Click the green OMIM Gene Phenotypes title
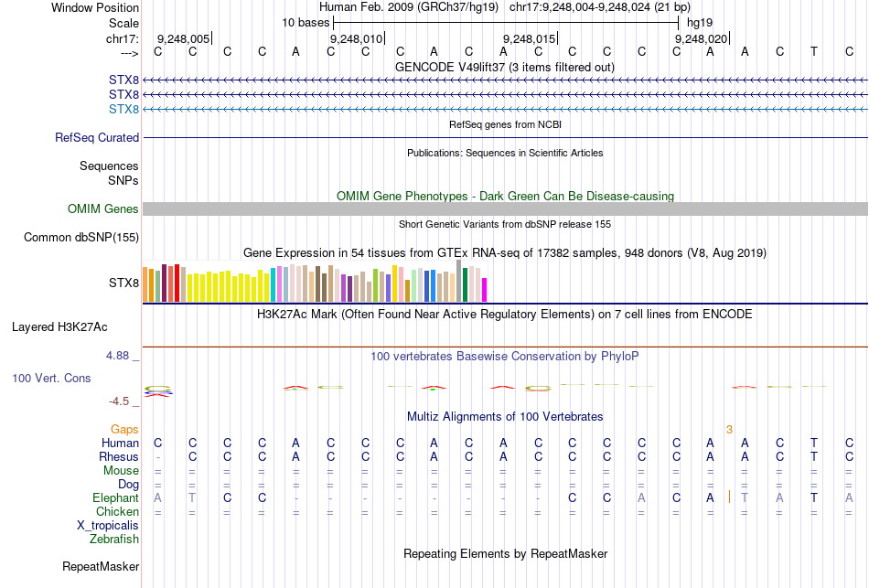This screenshot has height=588, width=869. tap(505, 197)
